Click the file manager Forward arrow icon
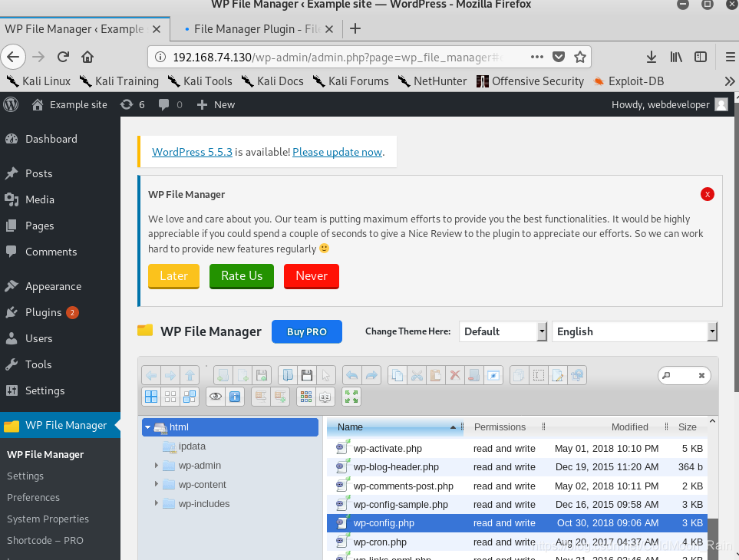 170,375
